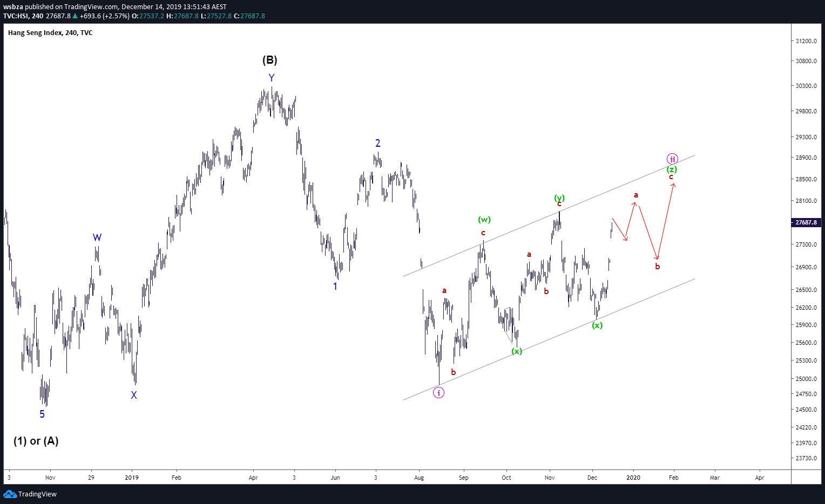825x504 pixels.
Task: Click the '23730.0' price axis label
Action: 806,458
